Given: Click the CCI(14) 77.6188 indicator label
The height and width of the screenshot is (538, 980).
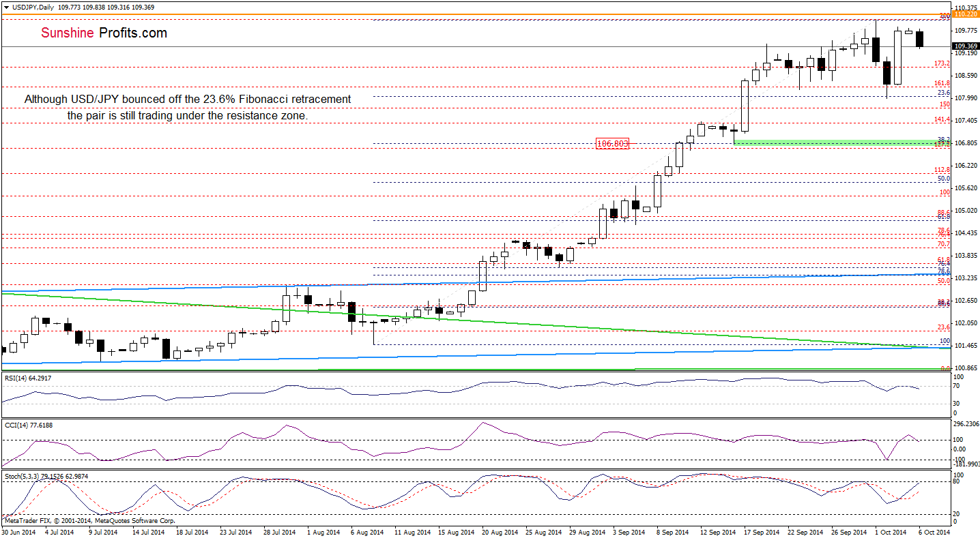Looking at the screenshot, I should pyautogui.click(x=27, y=425).
